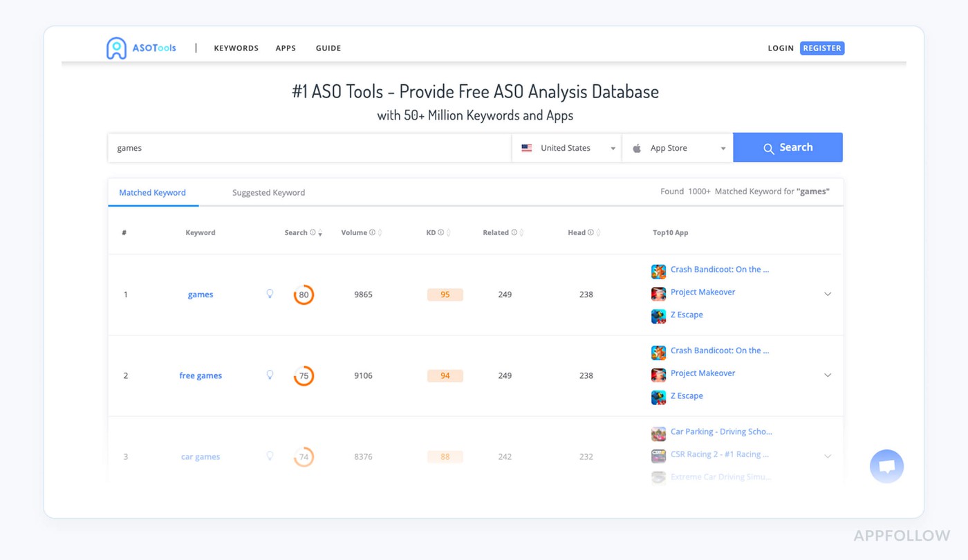
Task: Switch to the Suggested Keyword tab
Action: pos(268,192)
